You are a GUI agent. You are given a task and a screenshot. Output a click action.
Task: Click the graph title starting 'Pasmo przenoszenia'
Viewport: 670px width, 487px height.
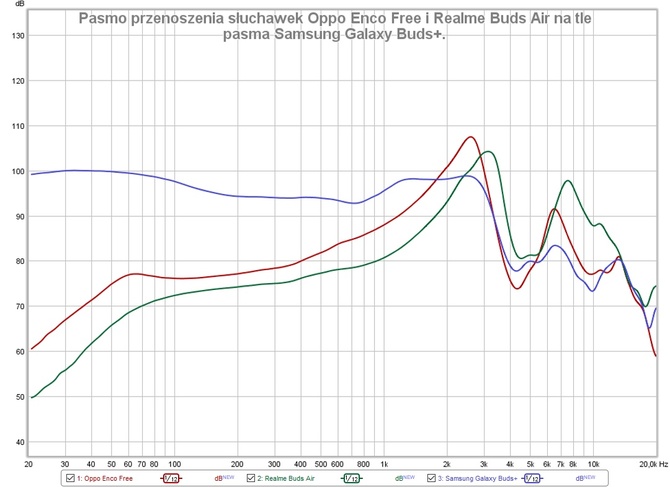(x=335, y=26)
